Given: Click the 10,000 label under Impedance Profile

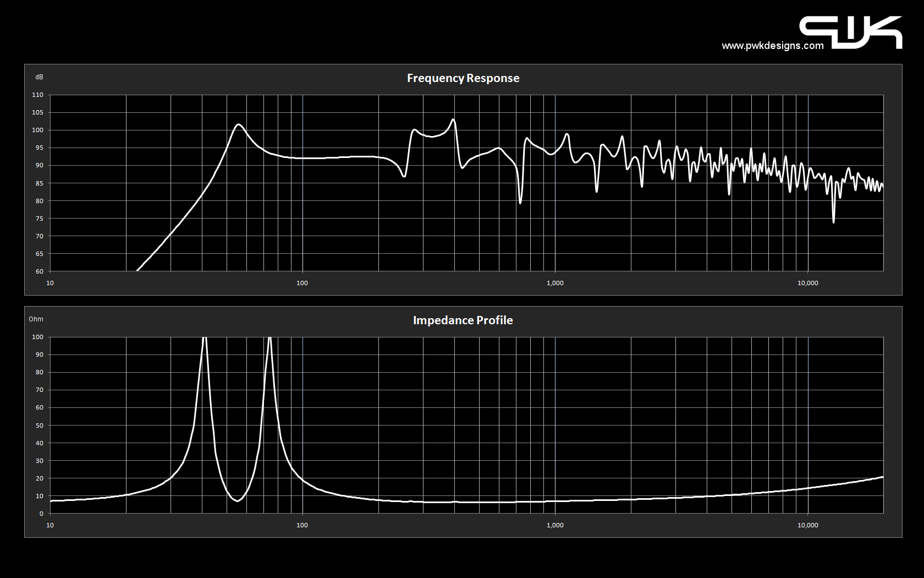Looking at the screenshot, I should tap(808, 525).
